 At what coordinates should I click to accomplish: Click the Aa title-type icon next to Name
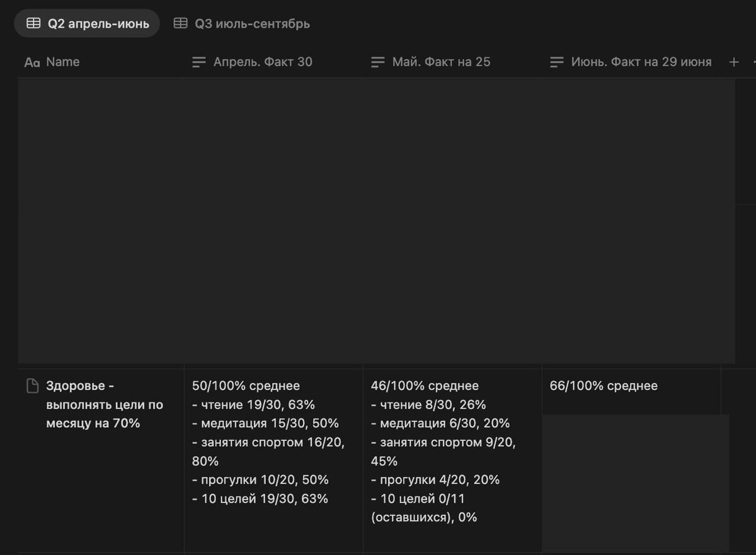click(x=31, y=62)
